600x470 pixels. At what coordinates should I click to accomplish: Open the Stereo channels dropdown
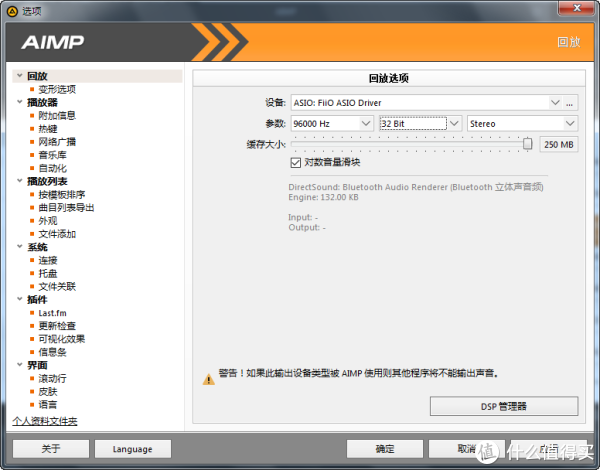click(522, 124)
